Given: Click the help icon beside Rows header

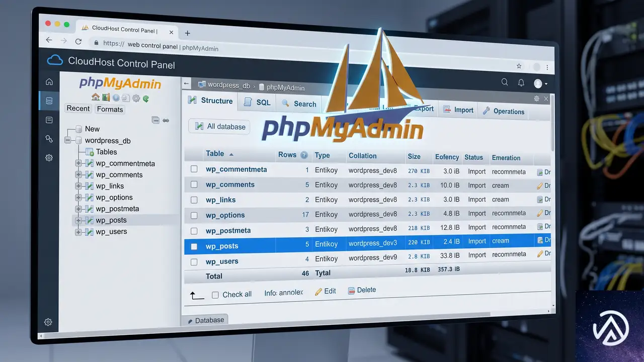Looking at the screenshot, I should click(x=304, y=155).
